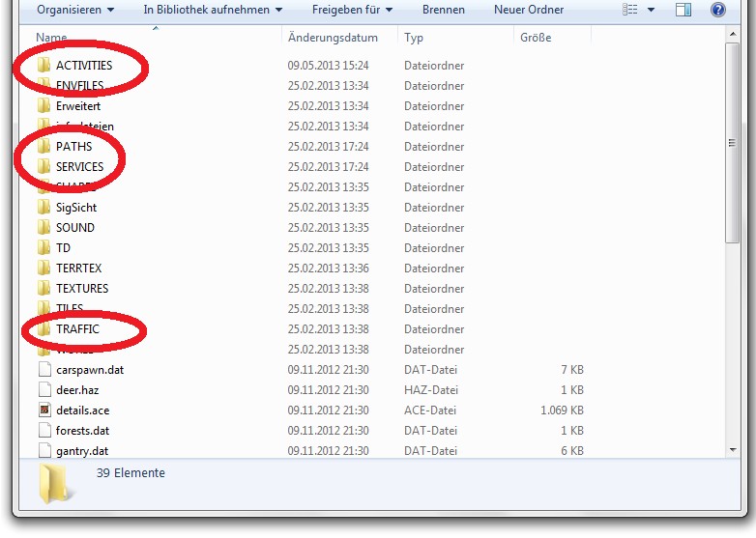Select the TRAFFIC folder icon
Image resolution: width=756 pixels, height=538 pixels.
[x=44, y=329]
